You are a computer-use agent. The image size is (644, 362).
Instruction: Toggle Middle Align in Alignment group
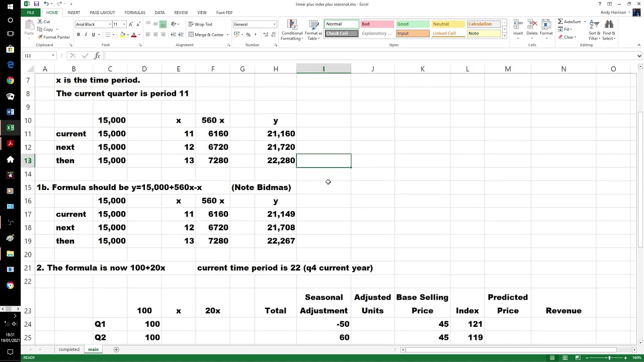pyautogui.click(x=155, y=24)
